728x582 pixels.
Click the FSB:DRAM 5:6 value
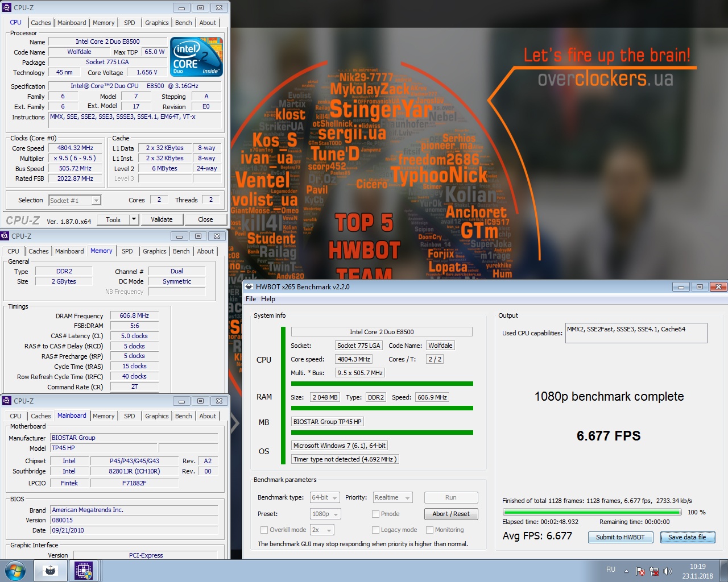(134, 326)
